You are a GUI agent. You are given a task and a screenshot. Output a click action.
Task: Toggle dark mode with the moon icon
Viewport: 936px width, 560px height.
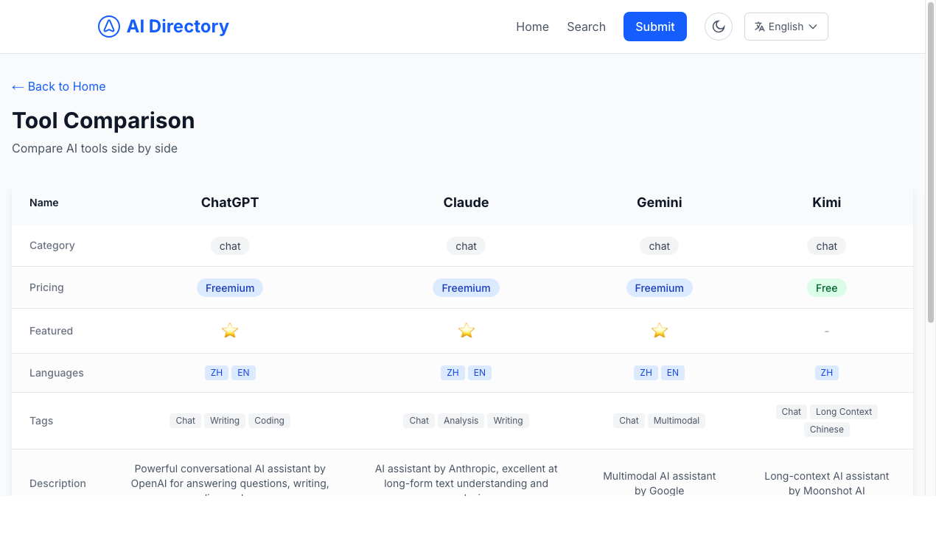[719, 26]
